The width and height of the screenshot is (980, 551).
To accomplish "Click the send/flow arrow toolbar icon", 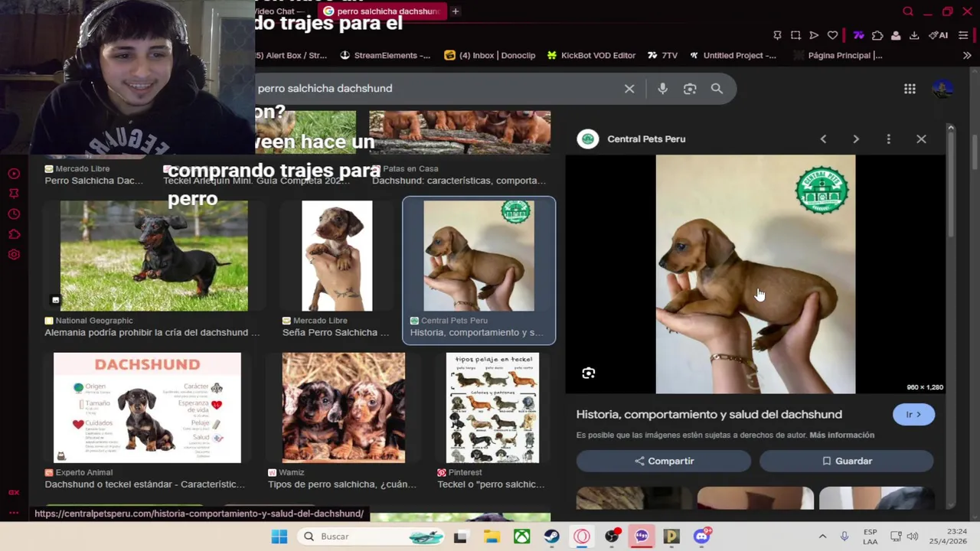I will point(814,35).
